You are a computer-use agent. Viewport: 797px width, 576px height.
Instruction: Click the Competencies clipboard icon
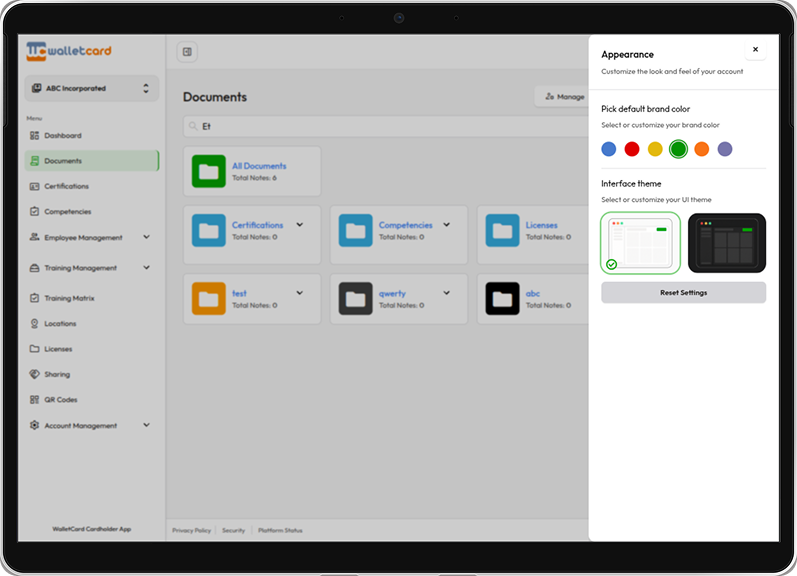click(x=34, y=211)
